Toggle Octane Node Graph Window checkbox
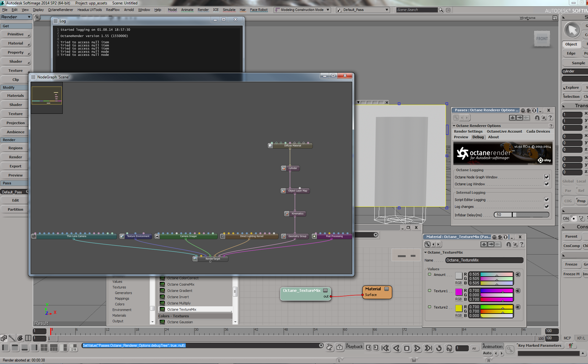The height and width of the screenshot is (364, 588). tap(547, 177)
